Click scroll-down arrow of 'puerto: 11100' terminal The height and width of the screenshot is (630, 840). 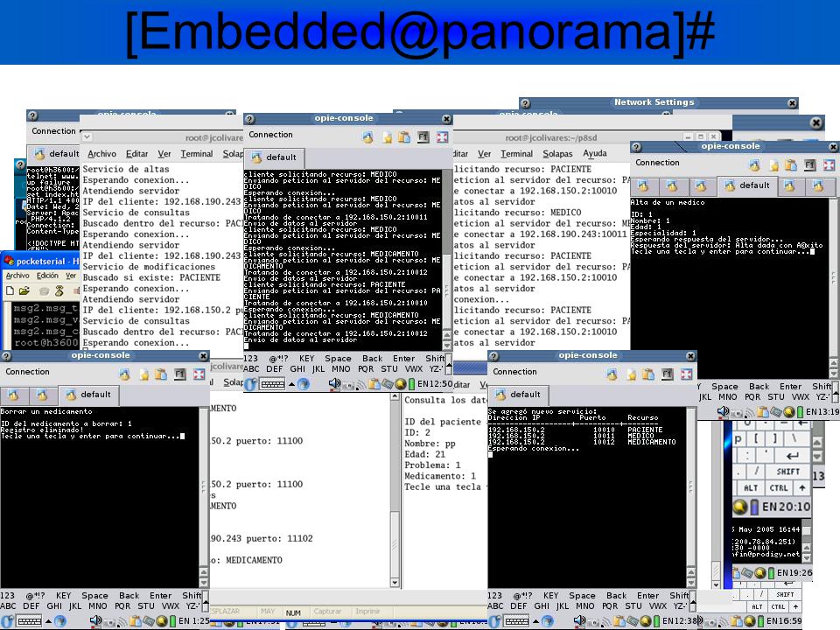[x=395, y=583]
